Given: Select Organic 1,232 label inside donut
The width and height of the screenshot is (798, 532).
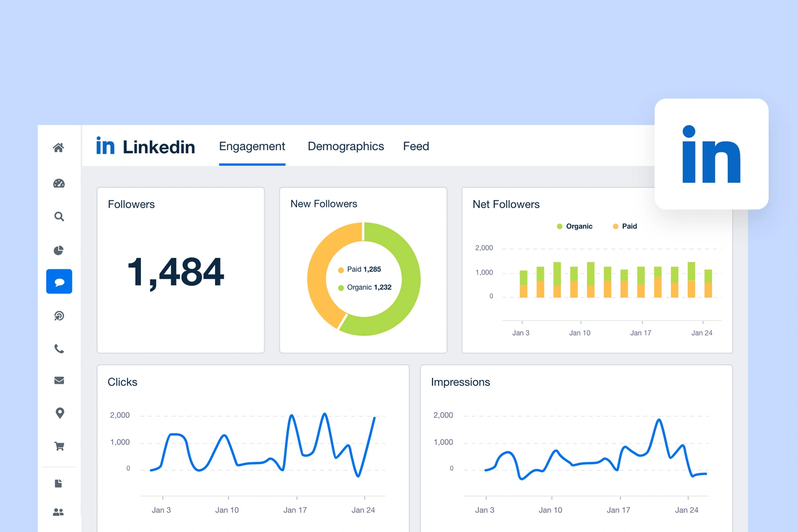Looking at the screenshot, I should coord(365,287).
